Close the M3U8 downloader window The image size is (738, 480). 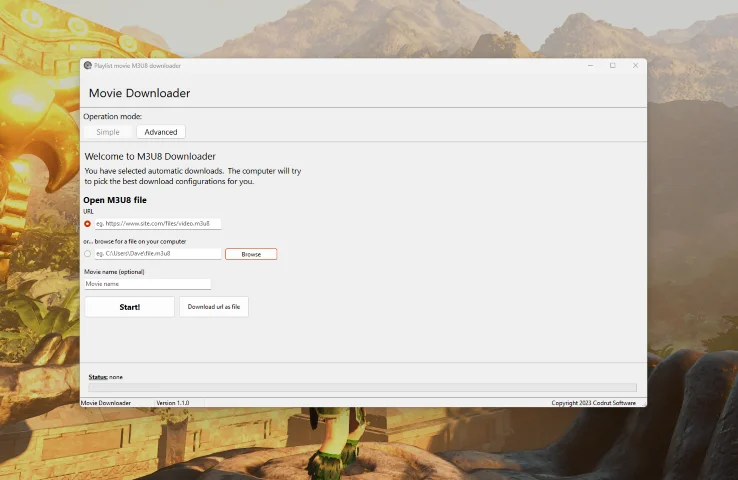click(635, 65)
